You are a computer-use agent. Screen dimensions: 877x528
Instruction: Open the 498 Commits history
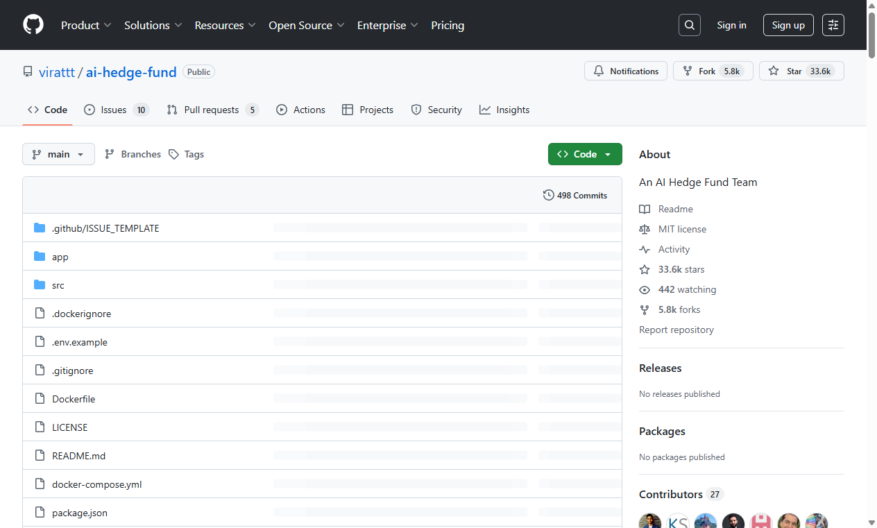tap(575, 195)
